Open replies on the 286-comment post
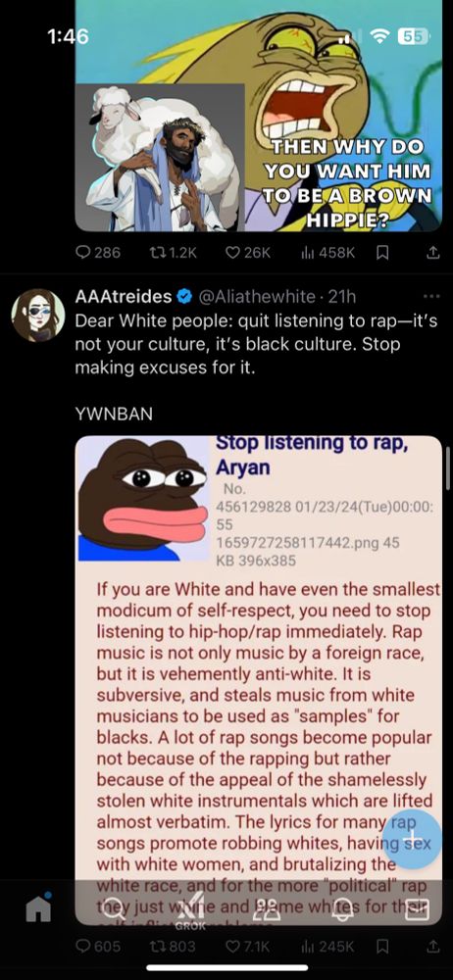 point(97,253)
